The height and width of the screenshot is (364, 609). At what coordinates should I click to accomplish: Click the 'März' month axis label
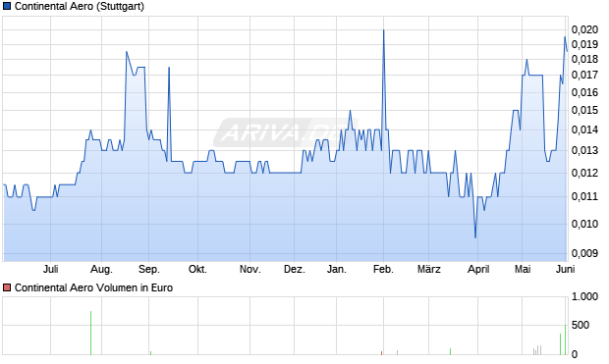click(429, 269)
